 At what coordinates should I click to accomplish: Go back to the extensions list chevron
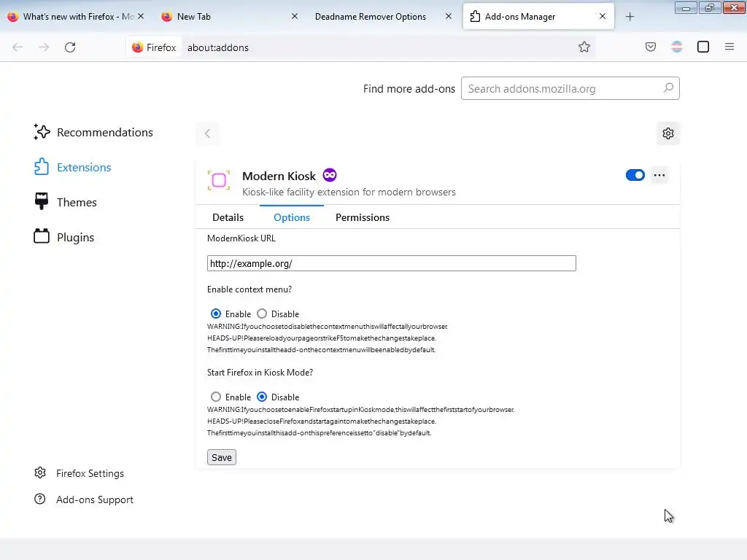[x=207, y=133]
